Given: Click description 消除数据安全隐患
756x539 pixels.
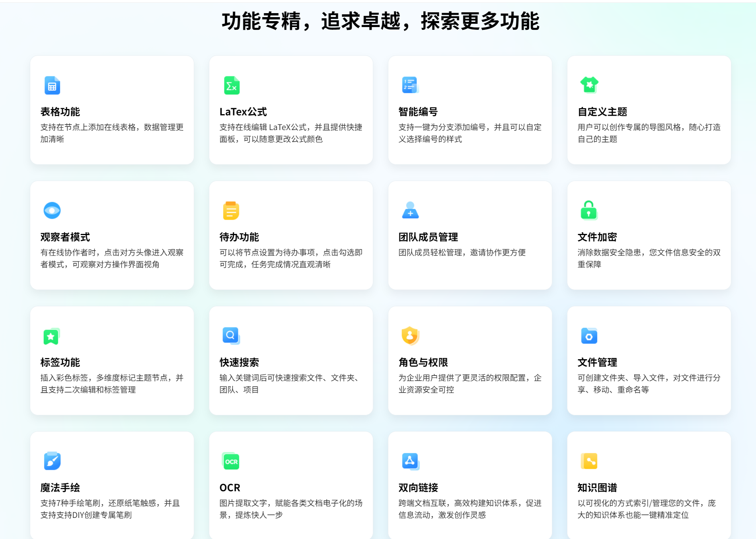Looking at the screenshot, I should tap(609, 253).
